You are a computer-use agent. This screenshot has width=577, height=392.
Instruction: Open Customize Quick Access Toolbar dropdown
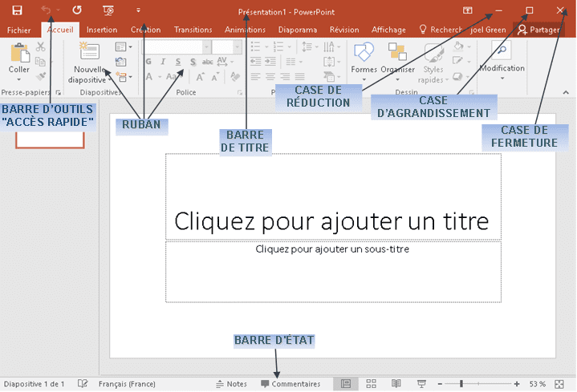point(138,10)
